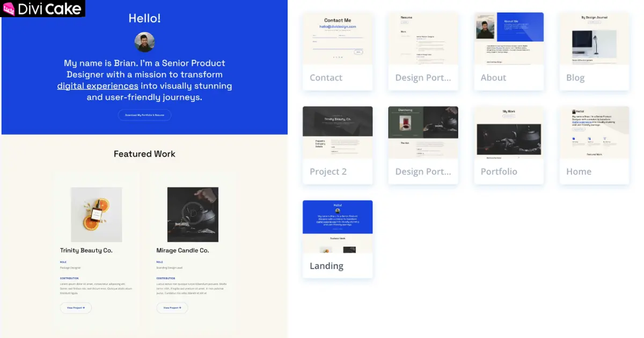Click View Project under Mirage Candle Co.
The image size is (644, 338).
[x=172, y=308]
